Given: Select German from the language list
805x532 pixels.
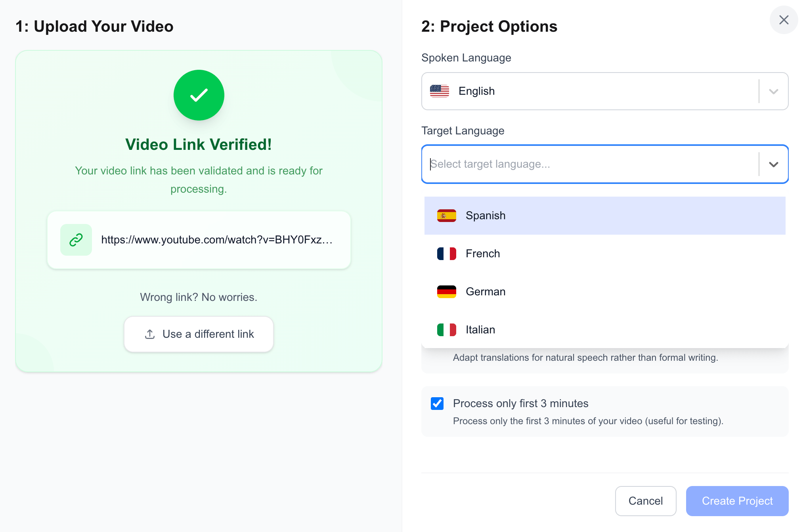Looking at the screenshot, I should (485, 291).
